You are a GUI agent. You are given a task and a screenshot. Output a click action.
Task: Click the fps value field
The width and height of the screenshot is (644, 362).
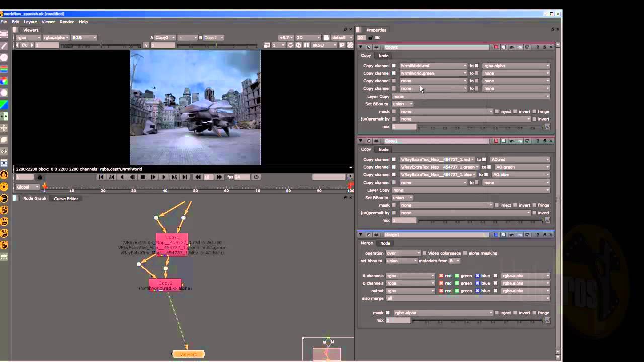click(x=242, y=177)
